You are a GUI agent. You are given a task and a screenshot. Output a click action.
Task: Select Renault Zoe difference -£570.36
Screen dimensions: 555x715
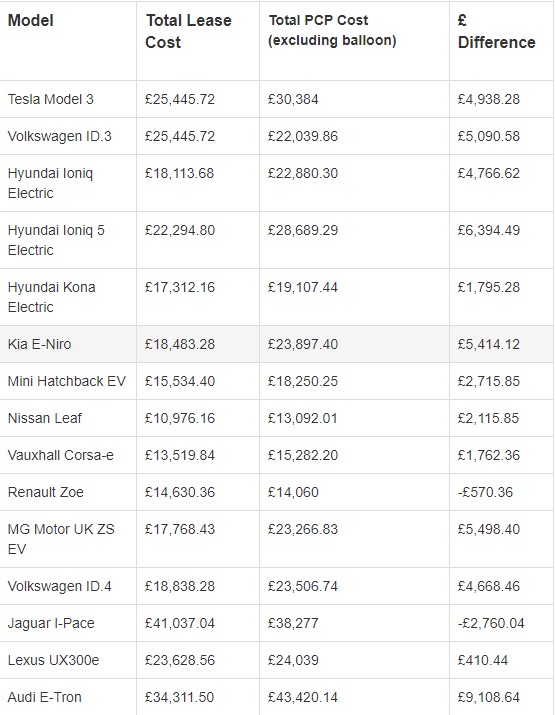485,492
